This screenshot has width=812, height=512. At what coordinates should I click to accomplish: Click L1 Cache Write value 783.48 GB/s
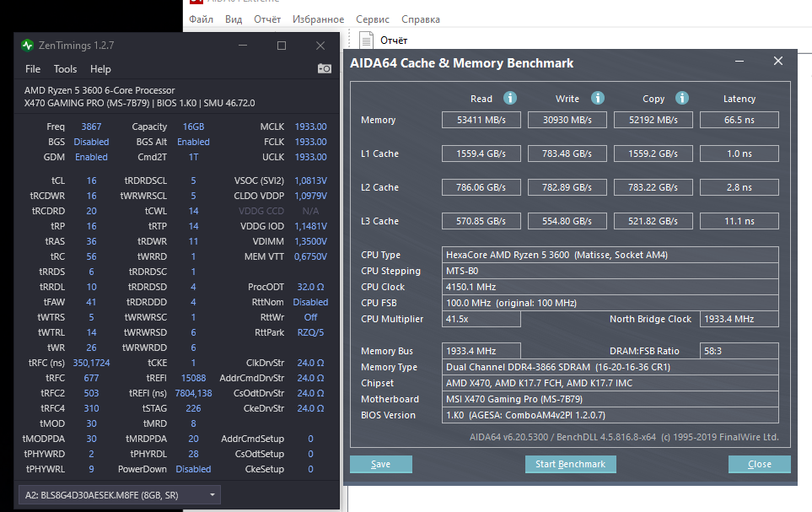[567, 154]
